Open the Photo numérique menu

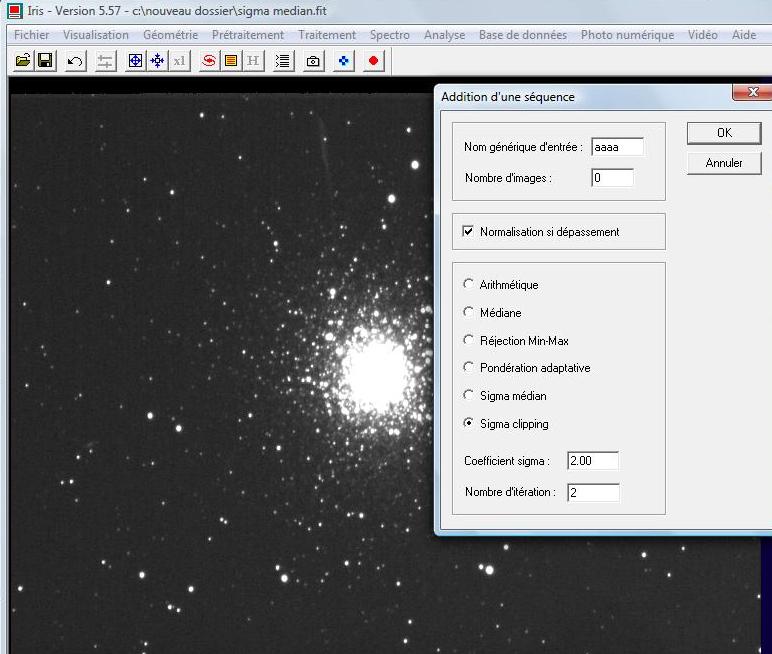627,35
